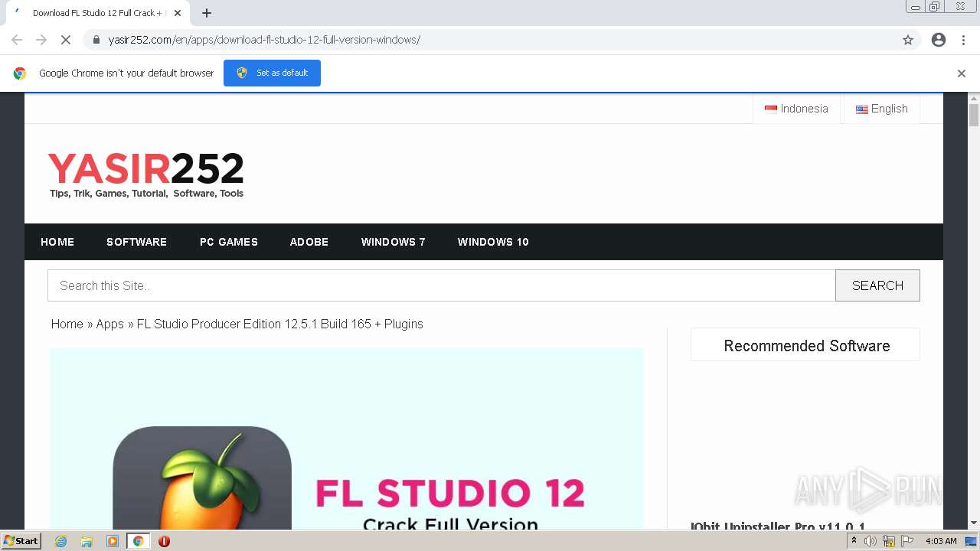
Task: Click scrollbar down arrow
Action: point(974,523)
